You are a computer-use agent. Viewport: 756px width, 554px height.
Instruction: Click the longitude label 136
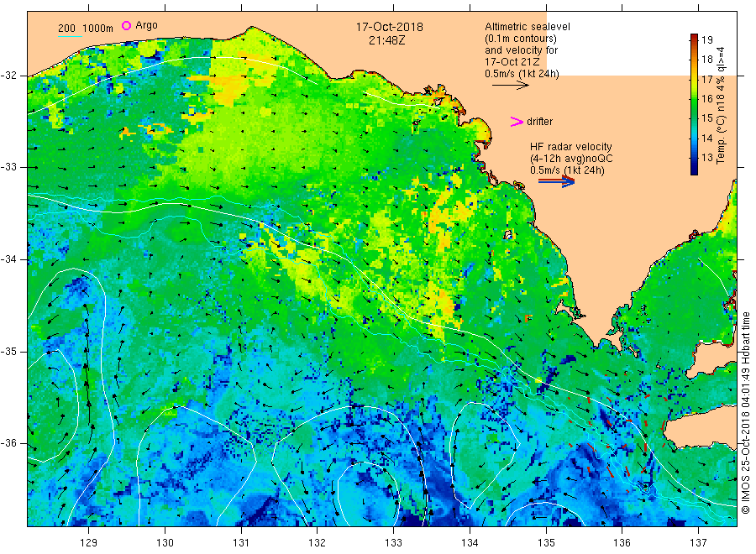pos(622,542)
